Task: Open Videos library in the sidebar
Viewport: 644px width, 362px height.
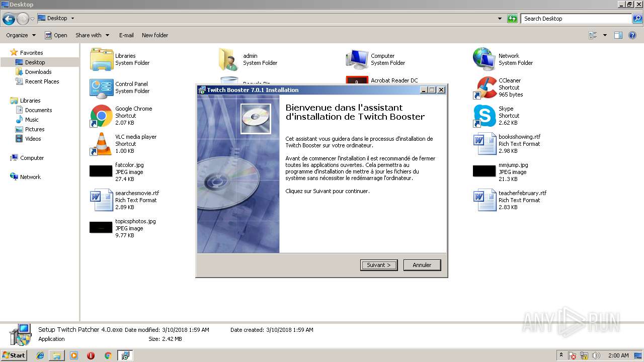Action: (33, 139)
